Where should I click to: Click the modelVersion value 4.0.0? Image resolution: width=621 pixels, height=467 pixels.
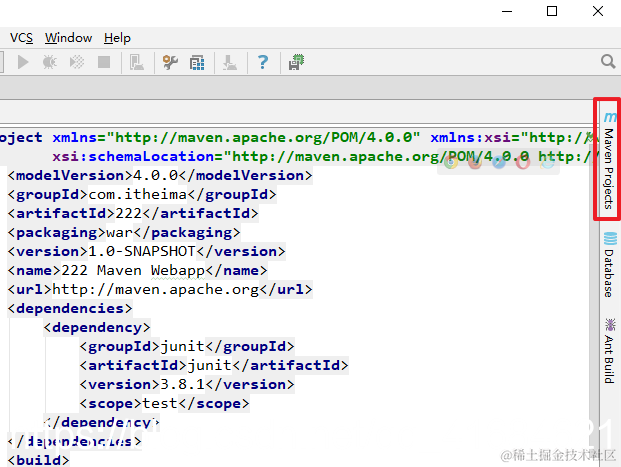155,175
